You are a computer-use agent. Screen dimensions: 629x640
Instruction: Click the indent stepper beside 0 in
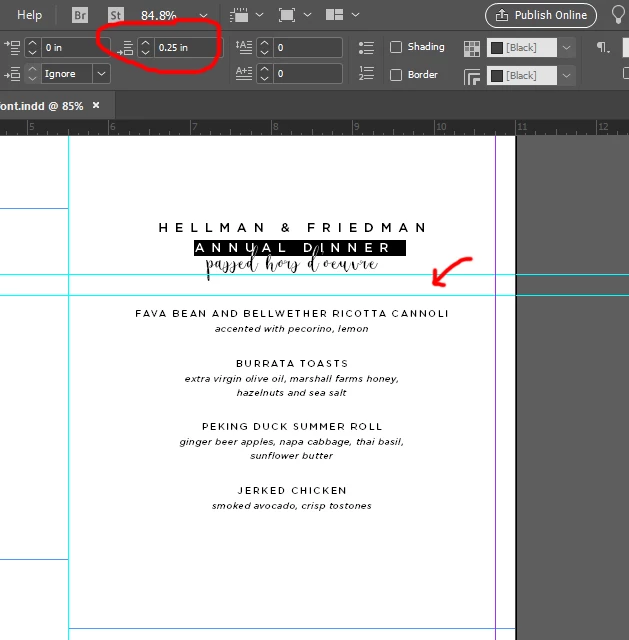coord(33,47)
